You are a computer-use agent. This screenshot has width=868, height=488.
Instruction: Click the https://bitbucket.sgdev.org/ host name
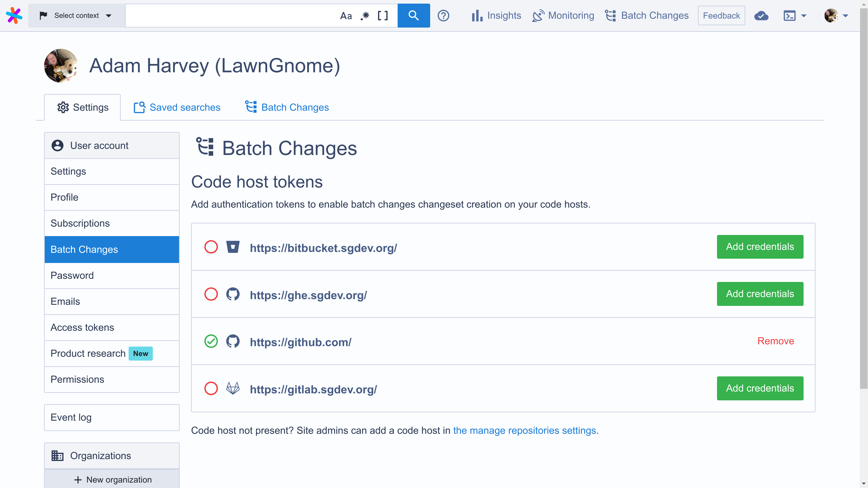[323, 248]
